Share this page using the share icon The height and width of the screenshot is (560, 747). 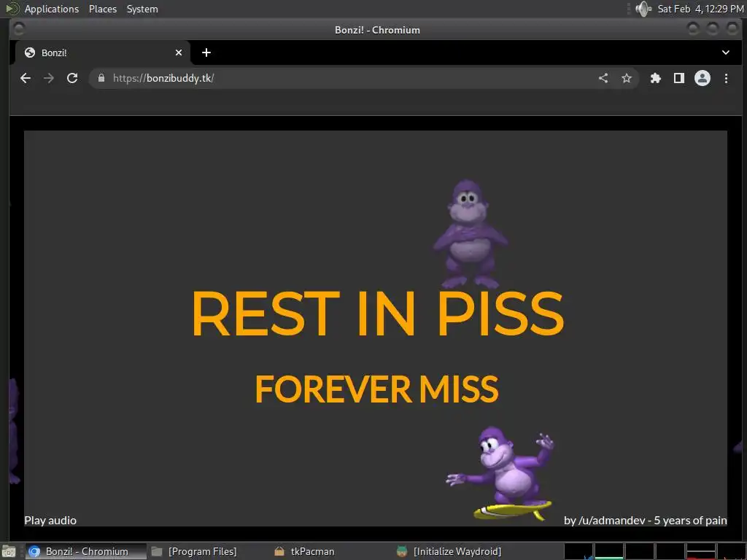603,78
